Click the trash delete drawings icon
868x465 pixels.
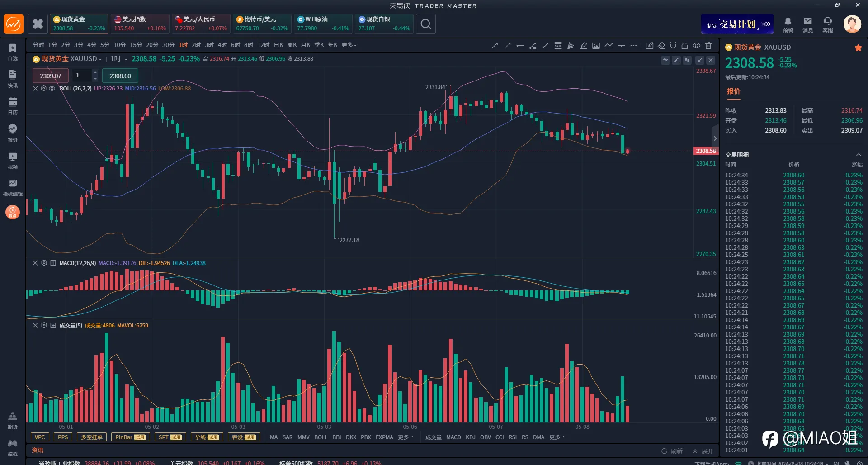pos(708,45)
